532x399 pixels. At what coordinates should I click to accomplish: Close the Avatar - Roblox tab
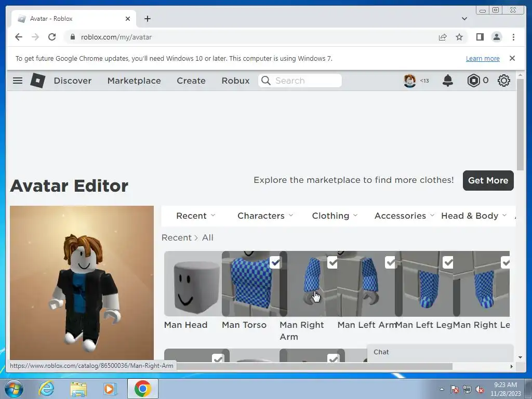128,19
